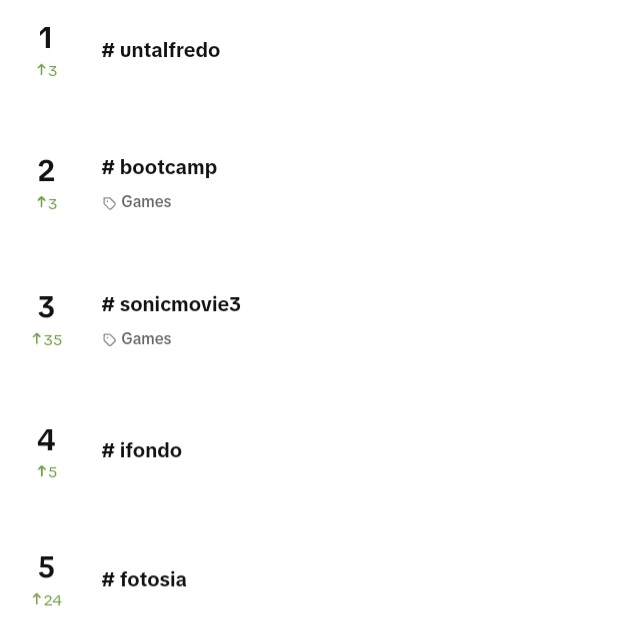
Task: Select the Games label under sonicmovie3
Action: (146, 339)
